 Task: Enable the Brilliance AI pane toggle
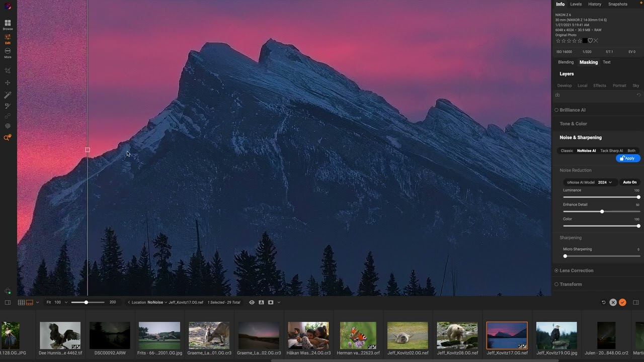click(x=556, y=110)
